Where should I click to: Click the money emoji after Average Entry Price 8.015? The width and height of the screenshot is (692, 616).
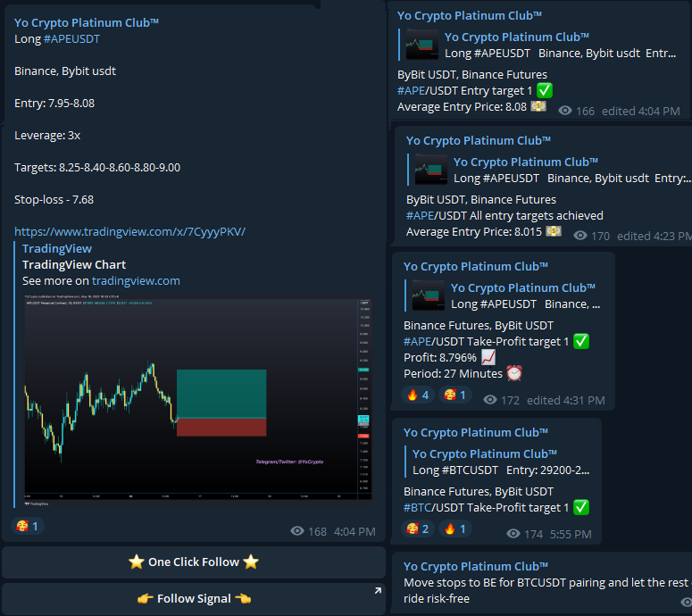pos(554,231)
